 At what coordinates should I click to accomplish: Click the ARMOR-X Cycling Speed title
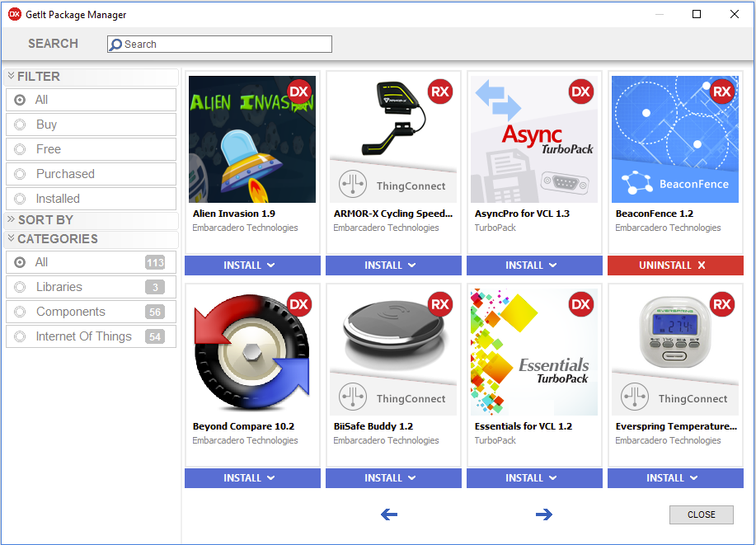[x=393, y=214]
